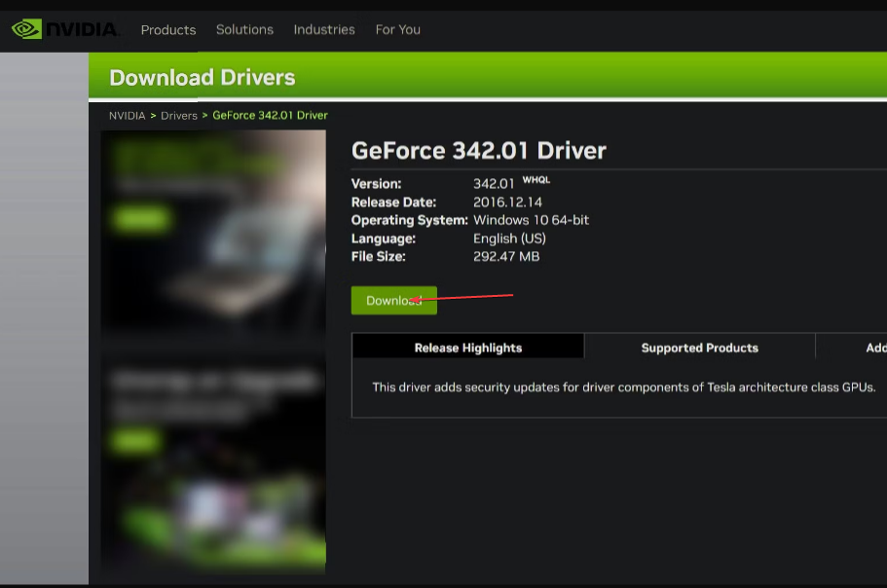Go to Drivers breadcrumb link
Screen dimensions: 887x588
click(x=179, y=115)
